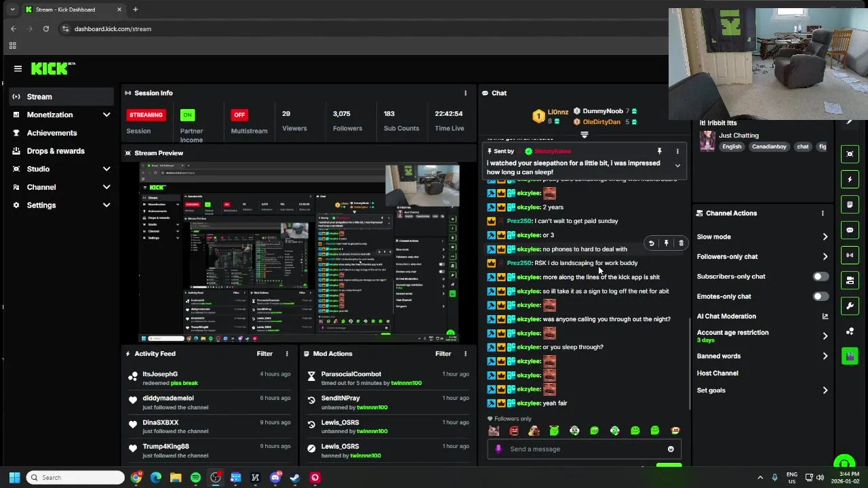Click the chat bubble sidebar icon

[850, 230]
